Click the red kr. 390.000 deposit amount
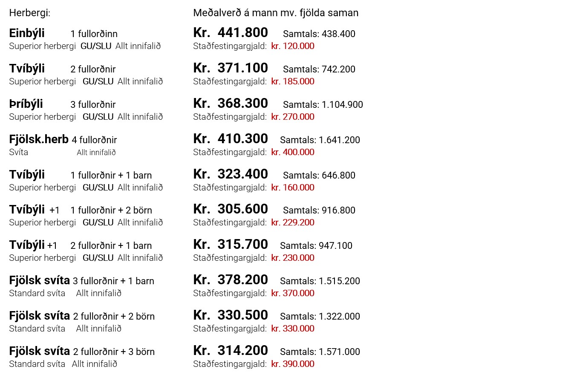This screenshot has width=588, height=375. 293,364
